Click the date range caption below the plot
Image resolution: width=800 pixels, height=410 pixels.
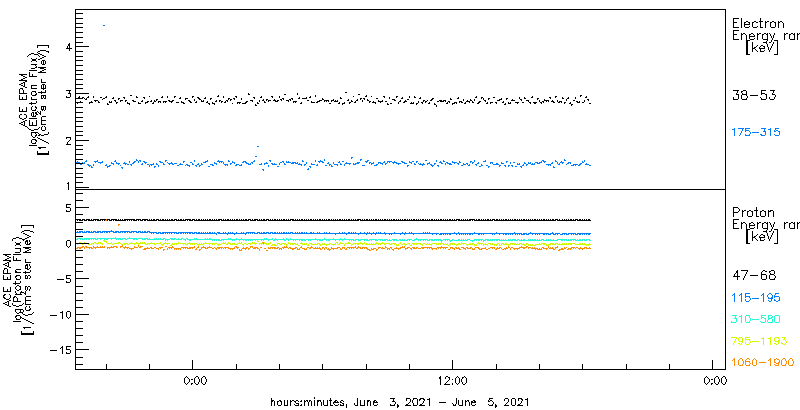(399, 401)
